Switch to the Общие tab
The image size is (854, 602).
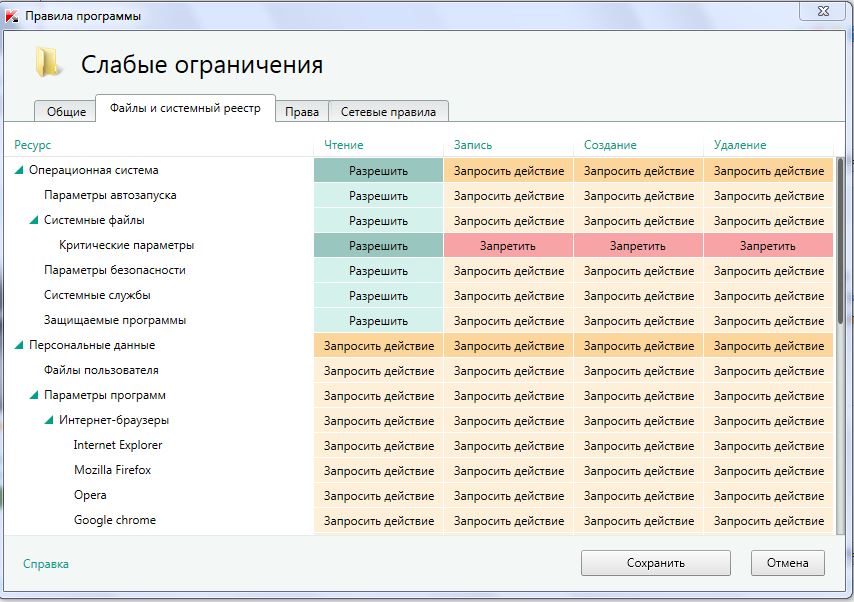point(66,112)
